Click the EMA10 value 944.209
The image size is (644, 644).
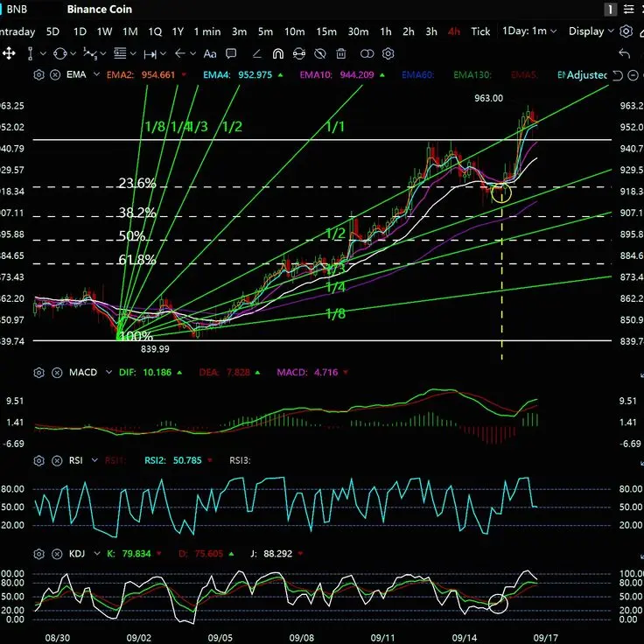click(x=357, y=74)
